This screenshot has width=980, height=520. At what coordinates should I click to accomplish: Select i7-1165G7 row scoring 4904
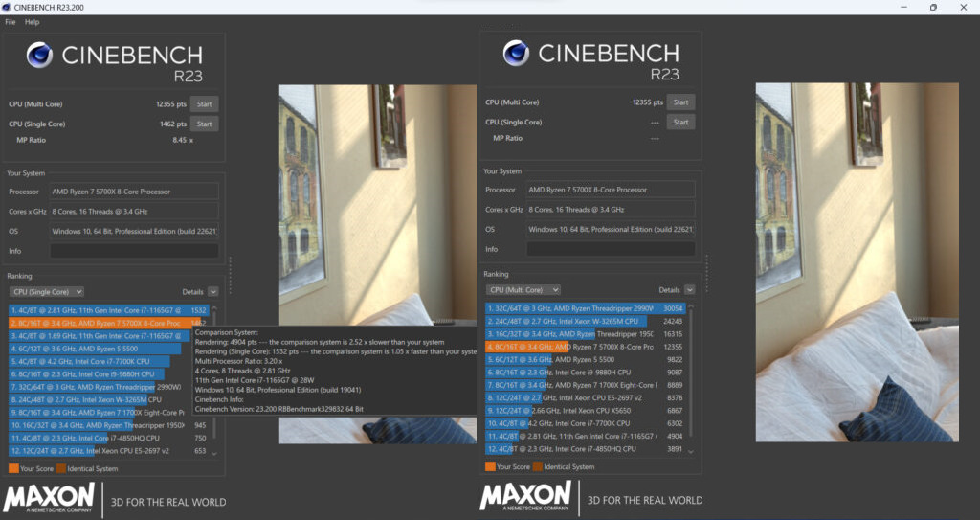[585, 436]
